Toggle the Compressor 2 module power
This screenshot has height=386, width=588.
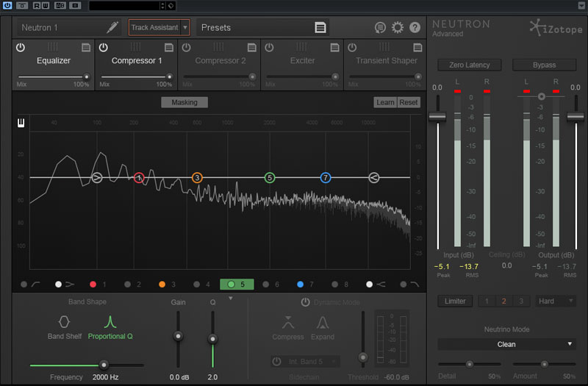[187, 47]
